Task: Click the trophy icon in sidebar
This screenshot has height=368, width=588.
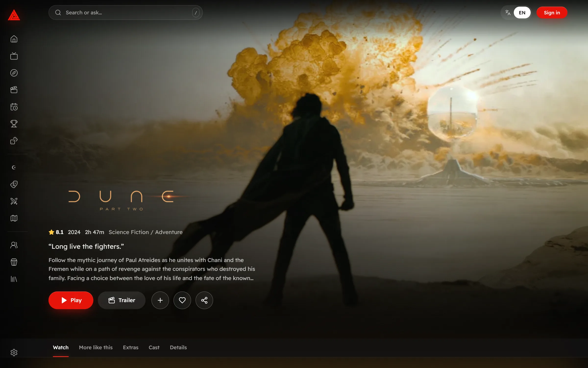Action: click(14, 124)
